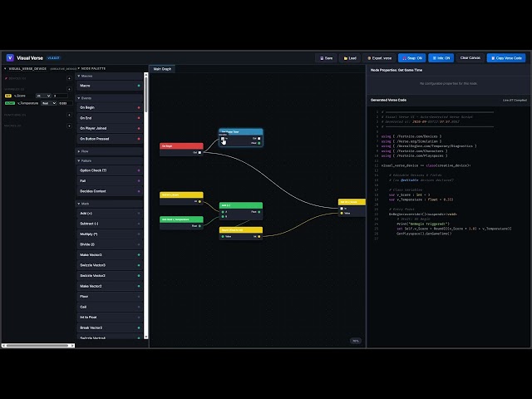
Task: Collapse the Failure palette category
Action: 109,160
